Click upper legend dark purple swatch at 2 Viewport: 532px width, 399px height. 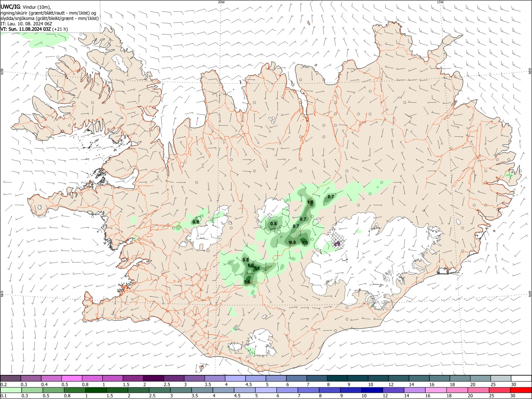(x=153, y=378)
